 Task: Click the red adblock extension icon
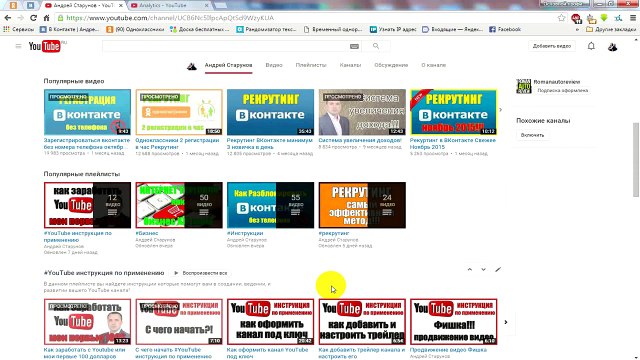(576, 18)
